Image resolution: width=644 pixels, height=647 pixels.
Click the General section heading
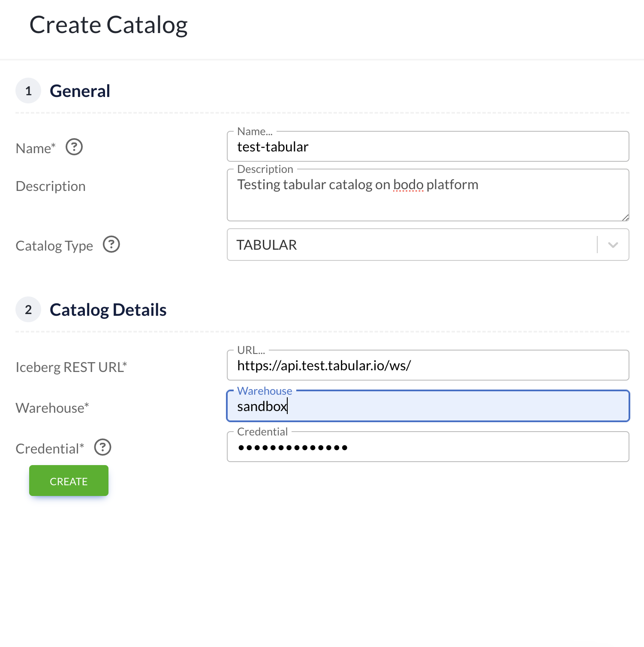tap(80, 91)
